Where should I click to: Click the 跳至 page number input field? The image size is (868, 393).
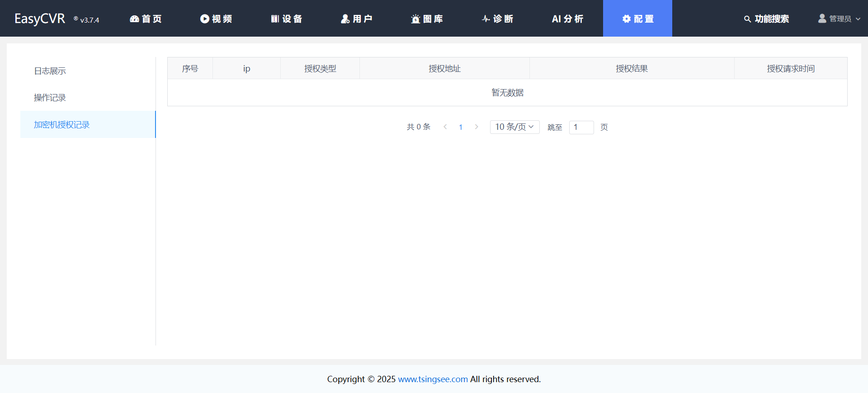pos(581,127)
